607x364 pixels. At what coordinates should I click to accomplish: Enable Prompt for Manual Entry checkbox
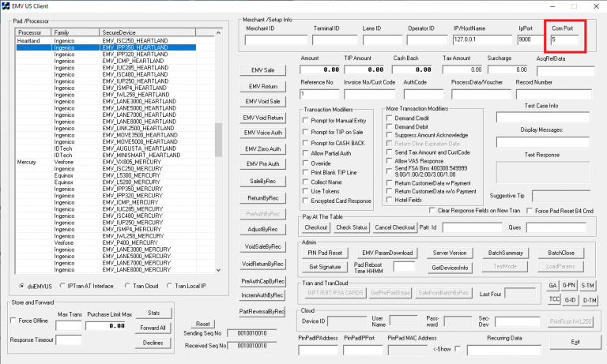305,120
